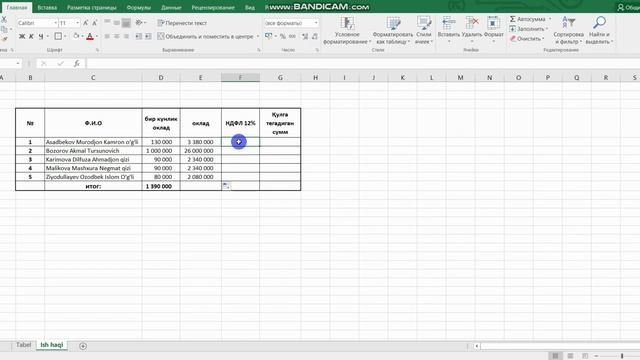Select column G header
The height and width of the screenshot is (360, 640).
coord(280,78)
